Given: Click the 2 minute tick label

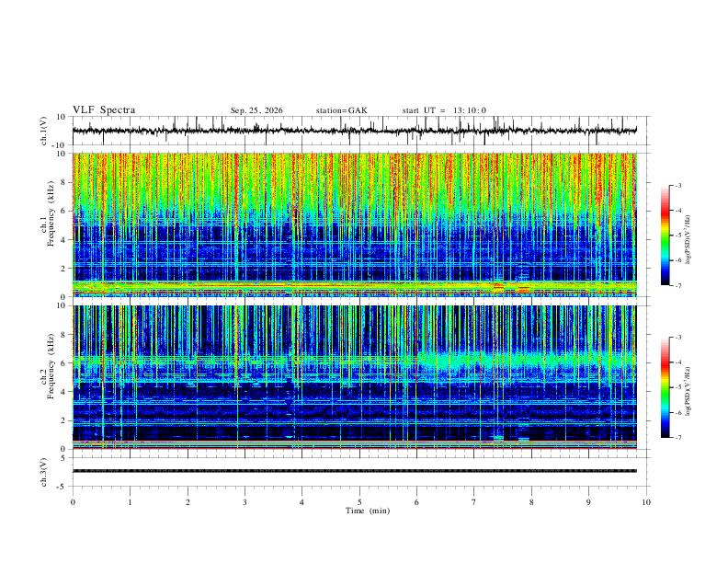Looking at the screenshot, I should pyautogui.click(x=188, y=502).
